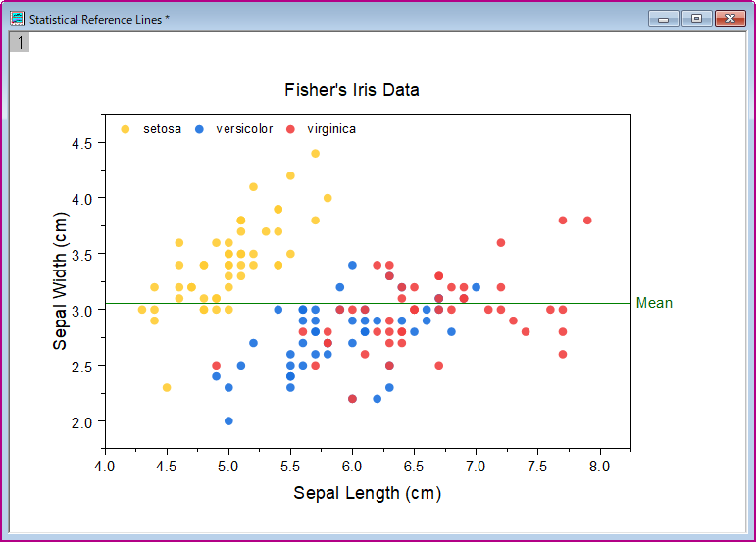756x542 pixels.
Task: Click the 8.0 tick label on X axis
Action: click(x=599, y=467)
